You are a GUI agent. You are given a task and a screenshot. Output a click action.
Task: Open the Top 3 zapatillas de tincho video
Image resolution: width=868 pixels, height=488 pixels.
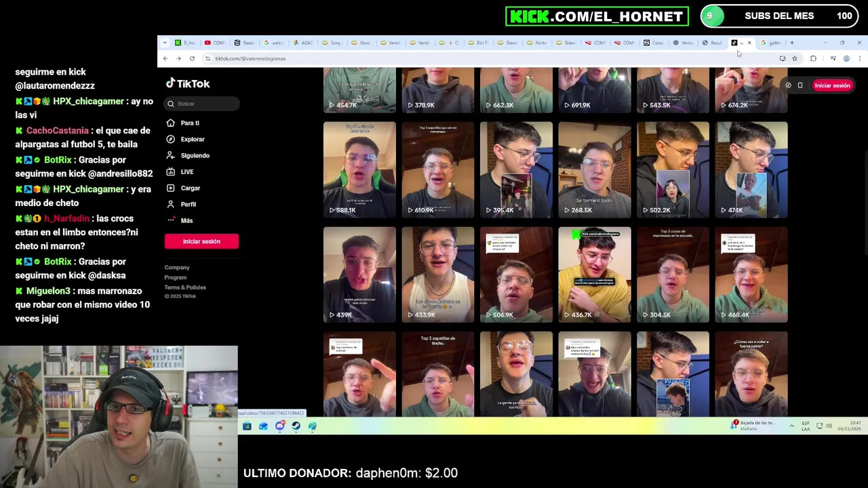pyautogui.click(x=438, y=374)
